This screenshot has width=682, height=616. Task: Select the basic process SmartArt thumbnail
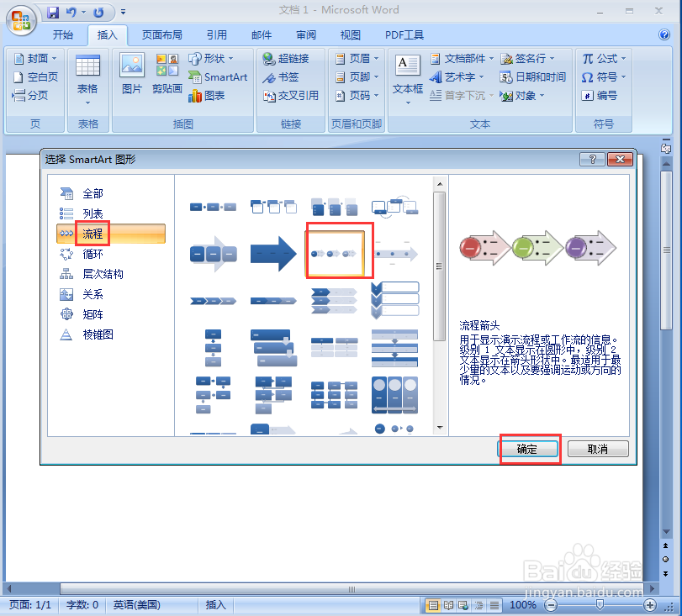(213, 207)
